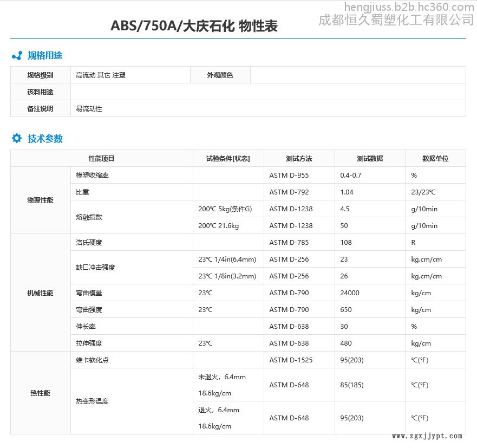Click the 弯曲模量 property cell
477x448 pixels.
tap(132, 293)
